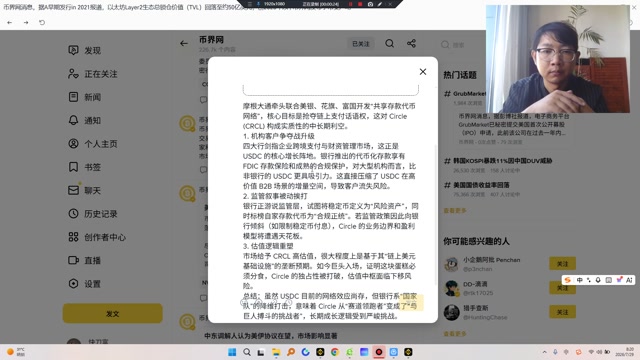The image size is (640, 360).
Task: Click the yellow 发文 button
Action: 113,313
